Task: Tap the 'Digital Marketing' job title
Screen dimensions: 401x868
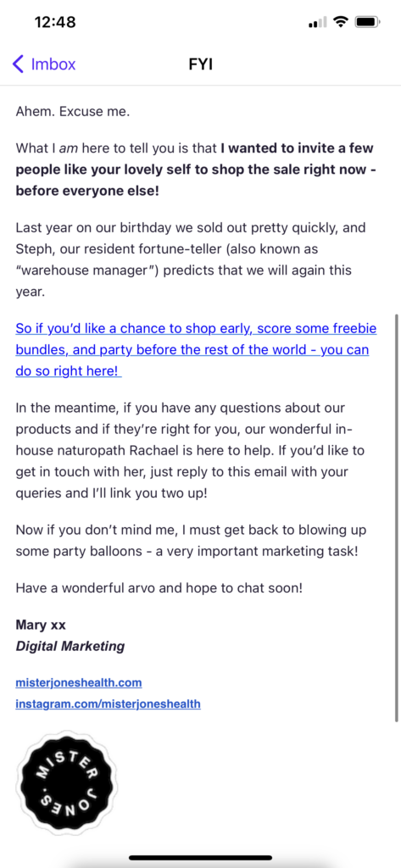Action: tap(70, 646)
